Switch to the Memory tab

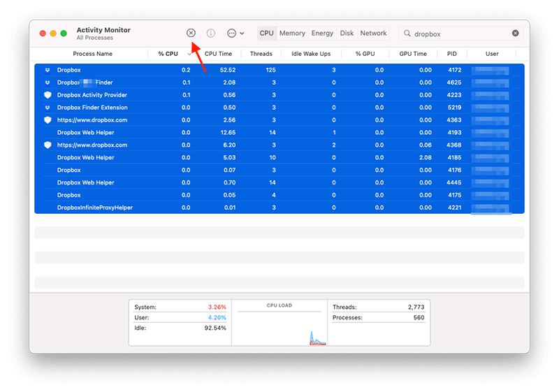[292, 33]
